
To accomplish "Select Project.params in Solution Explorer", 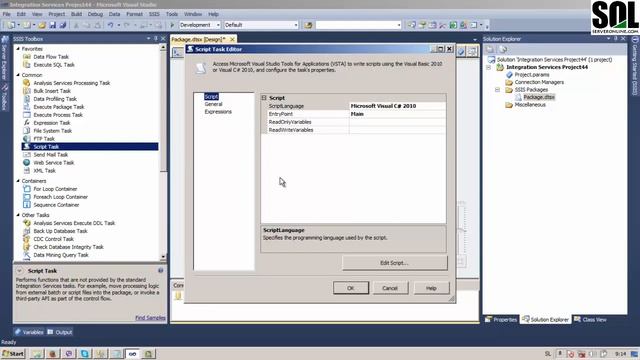I will 531,75.
